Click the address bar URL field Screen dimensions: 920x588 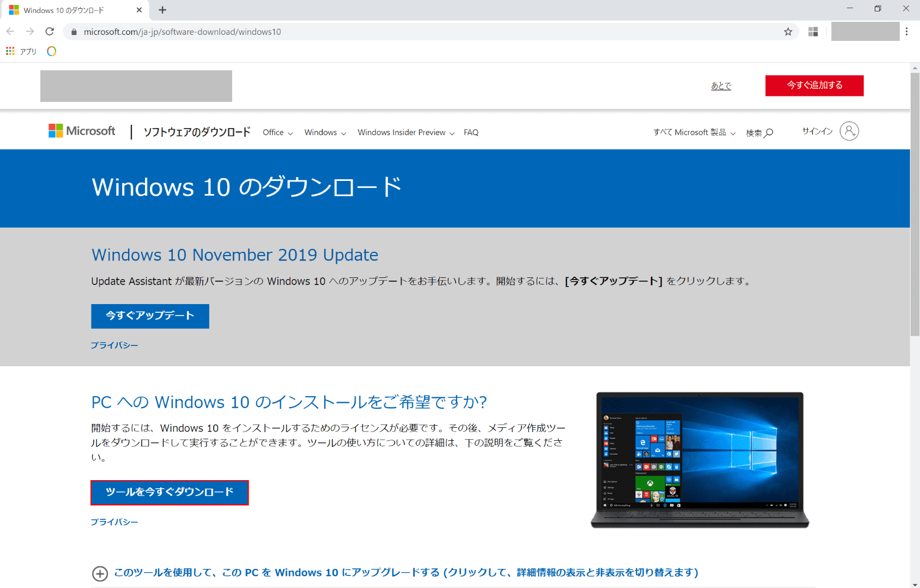click(431, 32)
